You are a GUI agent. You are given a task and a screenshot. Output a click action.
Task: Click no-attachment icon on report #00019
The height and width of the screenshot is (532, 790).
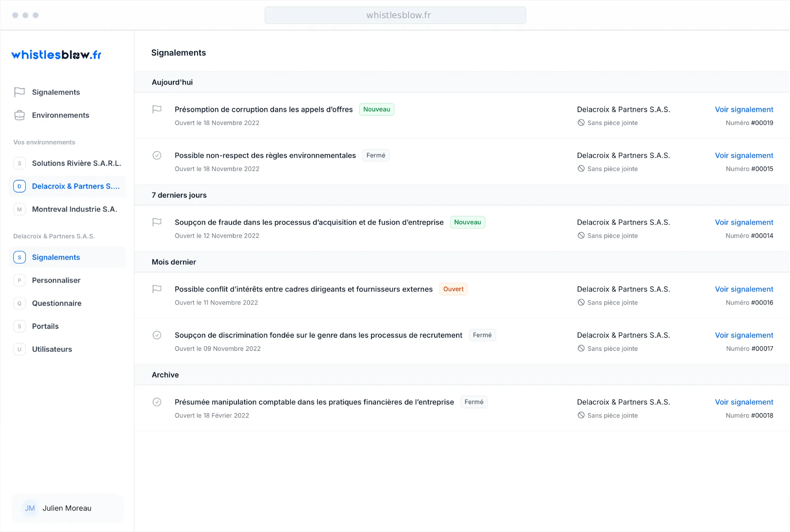click(x=581, y=123)
